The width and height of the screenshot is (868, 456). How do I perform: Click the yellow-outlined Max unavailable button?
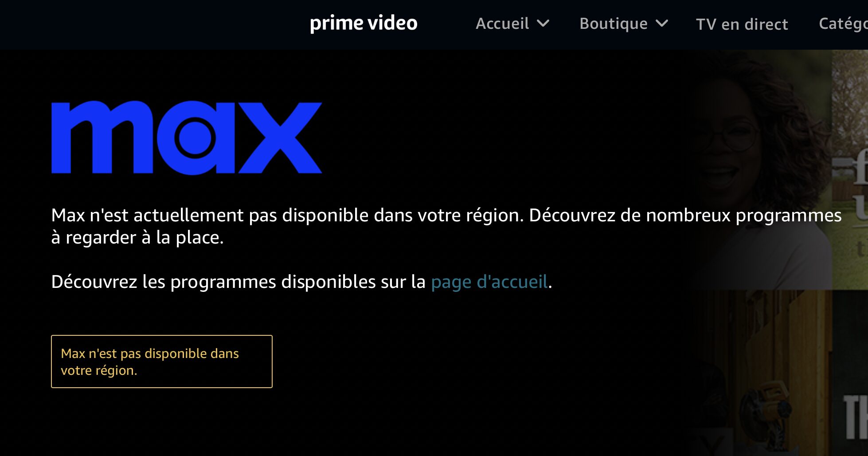(162, 362)
